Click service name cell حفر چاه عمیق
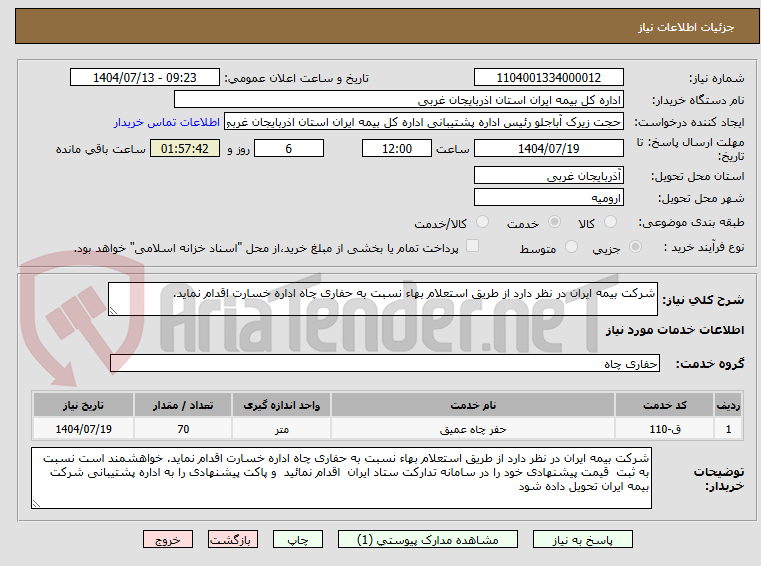Viewport: 761px width, 566px height. pos(473,429)
